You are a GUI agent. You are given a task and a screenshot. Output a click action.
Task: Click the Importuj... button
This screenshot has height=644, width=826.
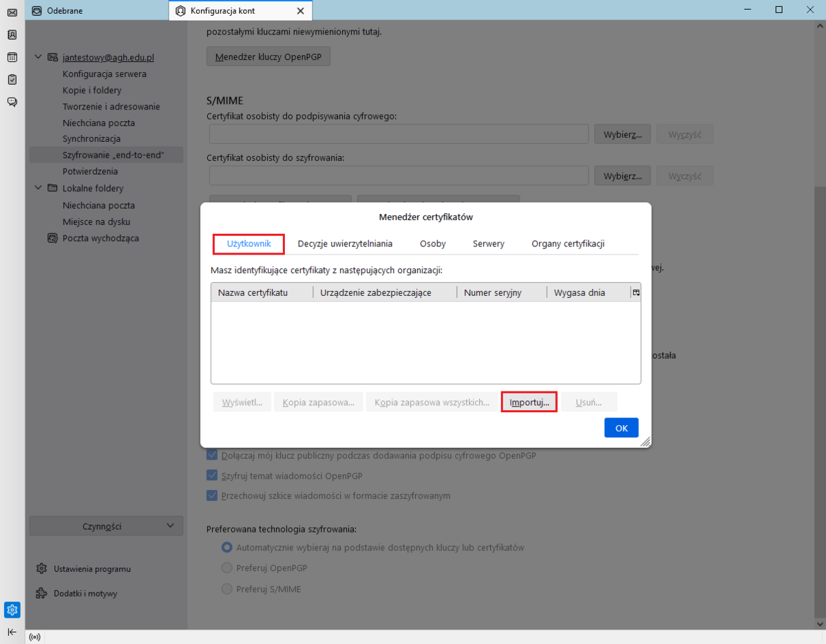point(529,402)
